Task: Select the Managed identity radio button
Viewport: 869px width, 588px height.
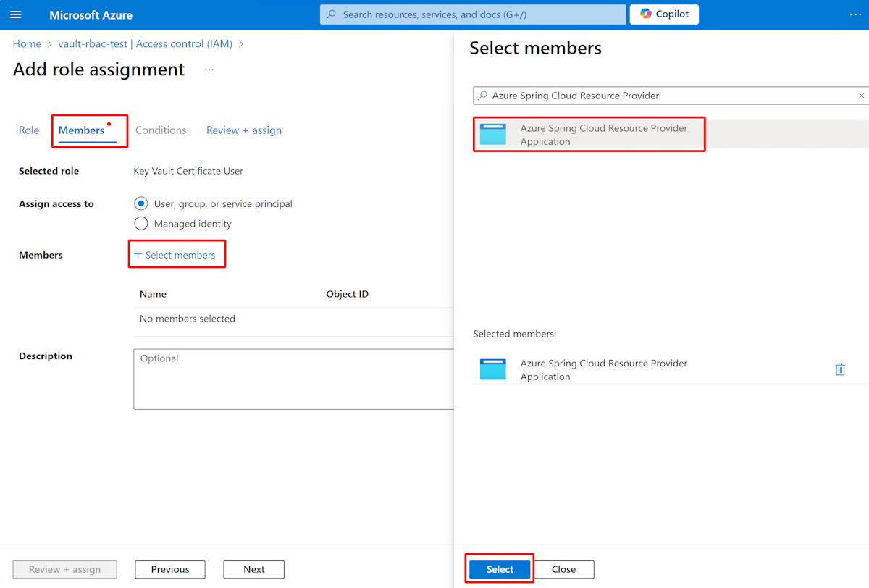Action: 140,223
